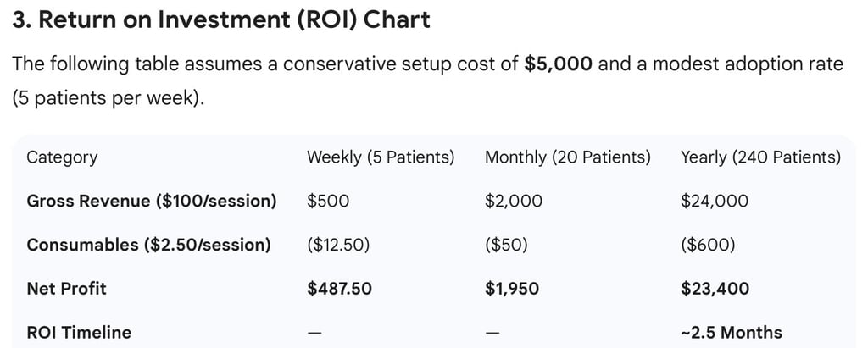Click the Yearly (240 Patients) column header

click(760, 157)
